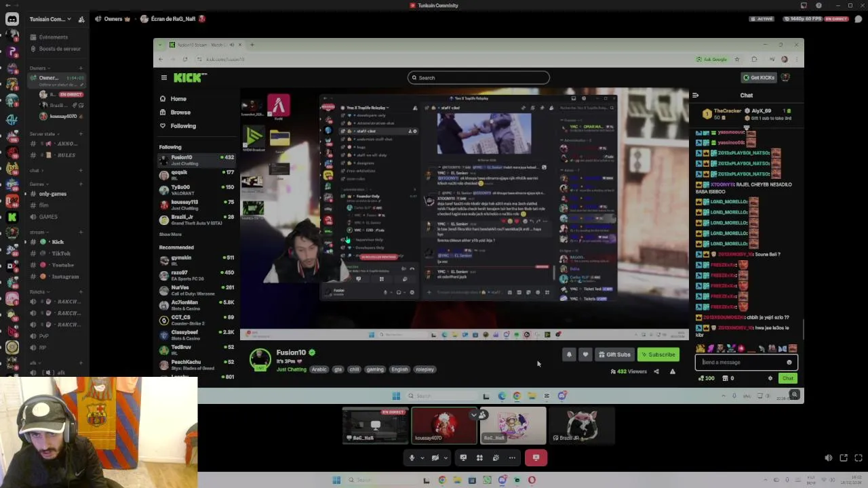Screen dimensions: 868x488
Task: Open the only-games text channel
Action: click(x=57, y=194)
